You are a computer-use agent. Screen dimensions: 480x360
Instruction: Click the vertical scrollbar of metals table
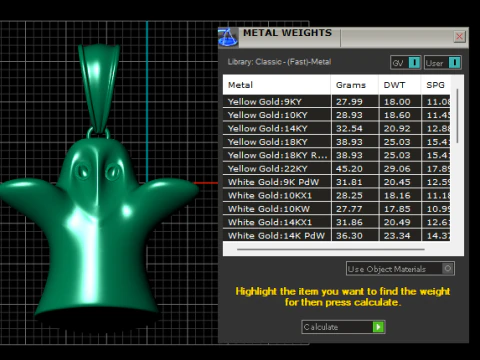click(457, 116)
